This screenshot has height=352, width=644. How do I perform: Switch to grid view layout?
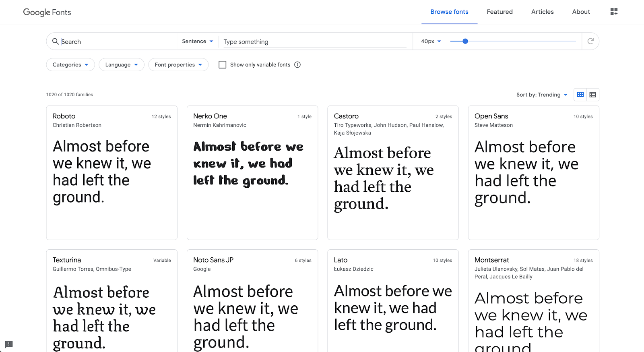pyautogui.click(x=580, y=95)
